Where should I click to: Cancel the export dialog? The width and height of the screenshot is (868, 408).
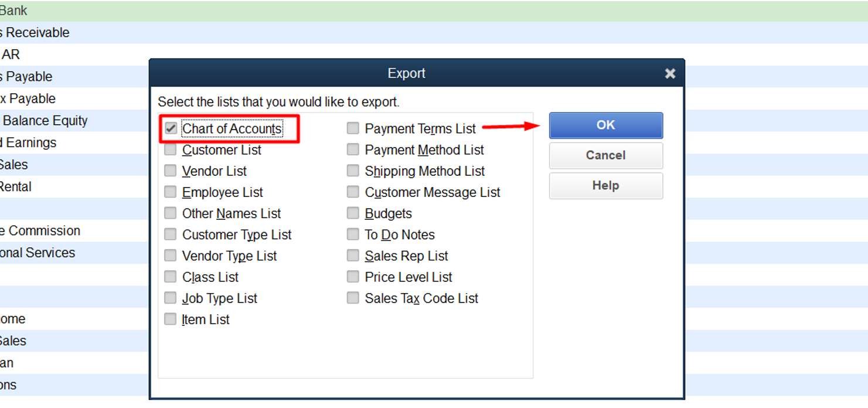[x=605, y=155]
